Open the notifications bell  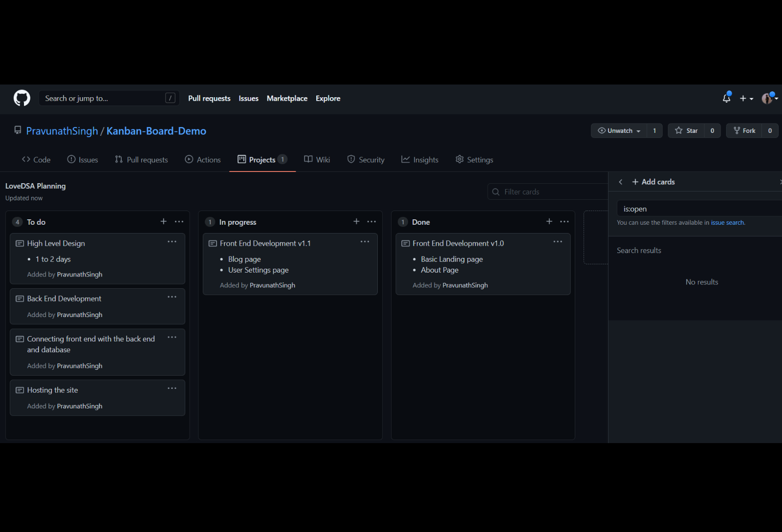click(727, 98)
